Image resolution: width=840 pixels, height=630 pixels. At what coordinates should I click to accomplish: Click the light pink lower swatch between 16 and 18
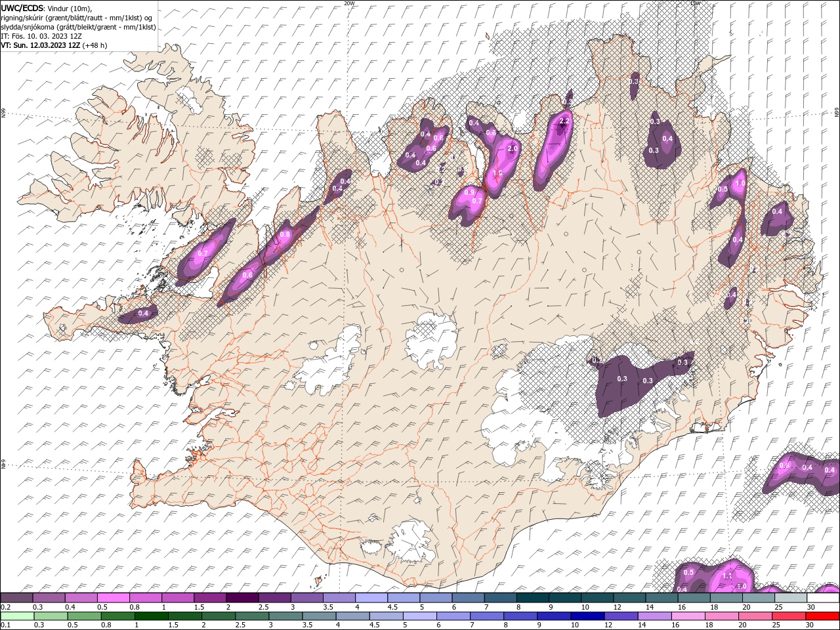point(688,616)
